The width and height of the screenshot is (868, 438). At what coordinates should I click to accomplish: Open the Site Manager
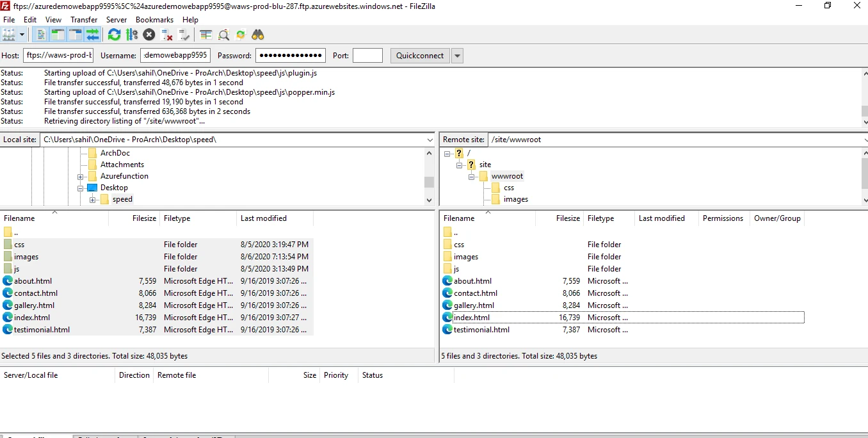(x=10, y=35)
